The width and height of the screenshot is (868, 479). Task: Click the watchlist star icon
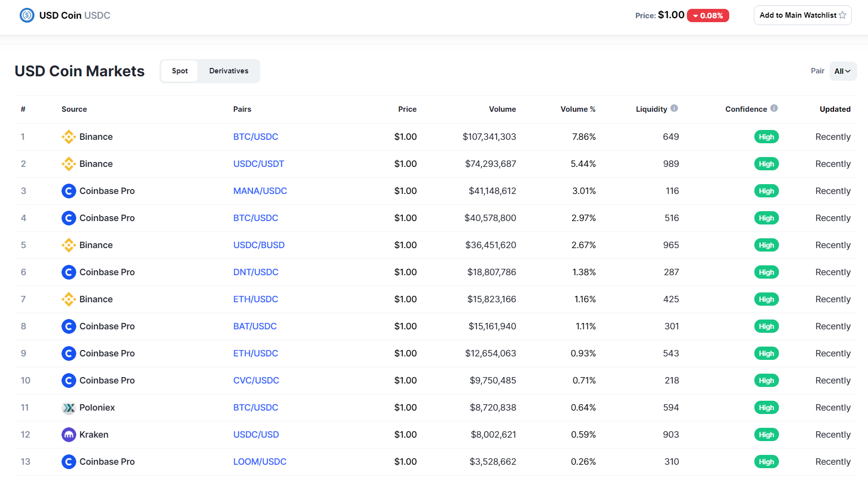tap(842, 15)
